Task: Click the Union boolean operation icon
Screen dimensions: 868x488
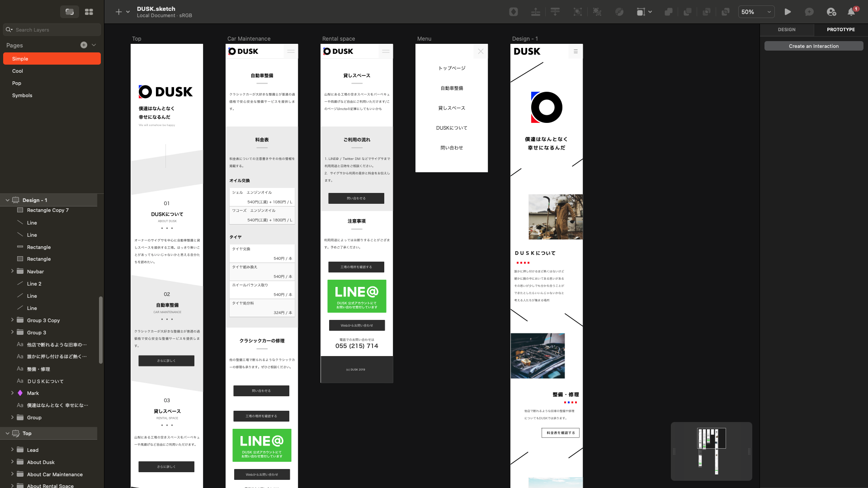Action: [668, 12]
